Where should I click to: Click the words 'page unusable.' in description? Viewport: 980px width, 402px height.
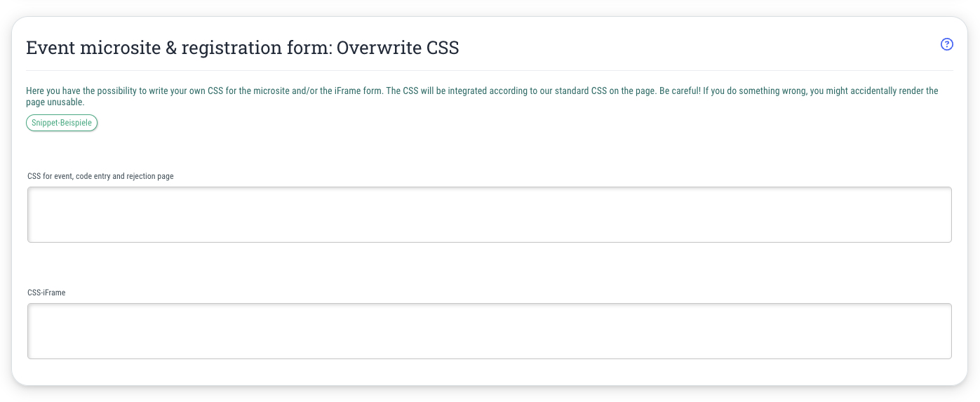(x=55, y=102)
